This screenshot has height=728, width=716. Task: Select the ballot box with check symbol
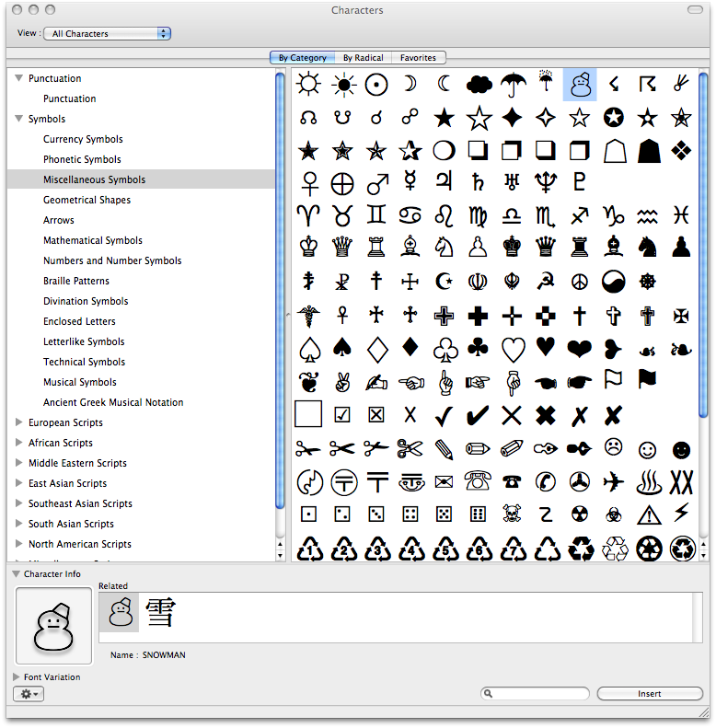[342, 415]
